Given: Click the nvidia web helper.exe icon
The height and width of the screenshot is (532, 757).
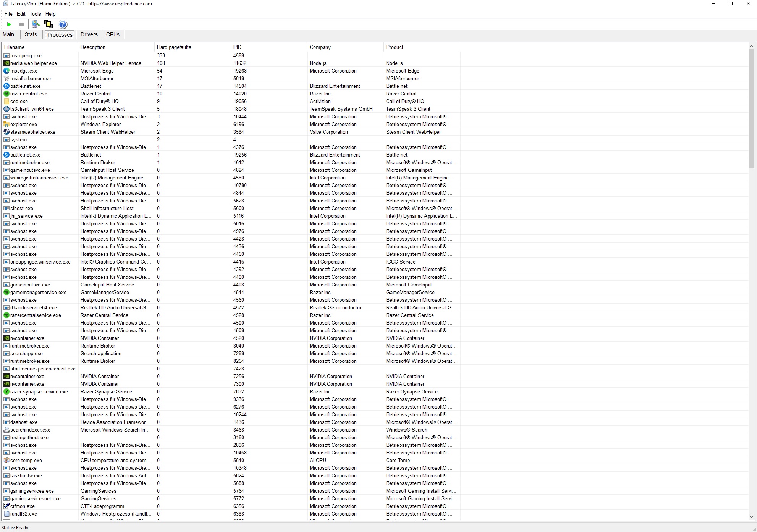Looking at the screenshot, I should [x=6, y=63].
